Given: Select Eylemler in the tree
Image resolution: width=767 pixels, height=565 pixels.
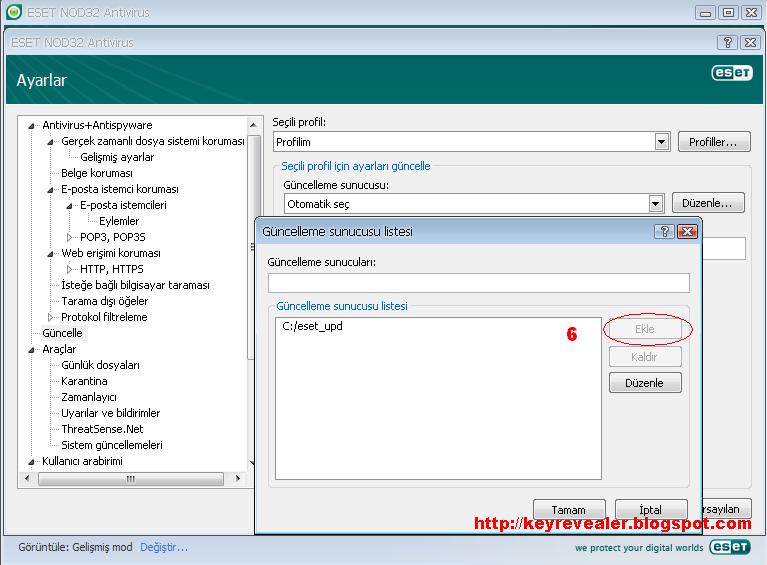Looking at the screenshot, I should point(119,221).
